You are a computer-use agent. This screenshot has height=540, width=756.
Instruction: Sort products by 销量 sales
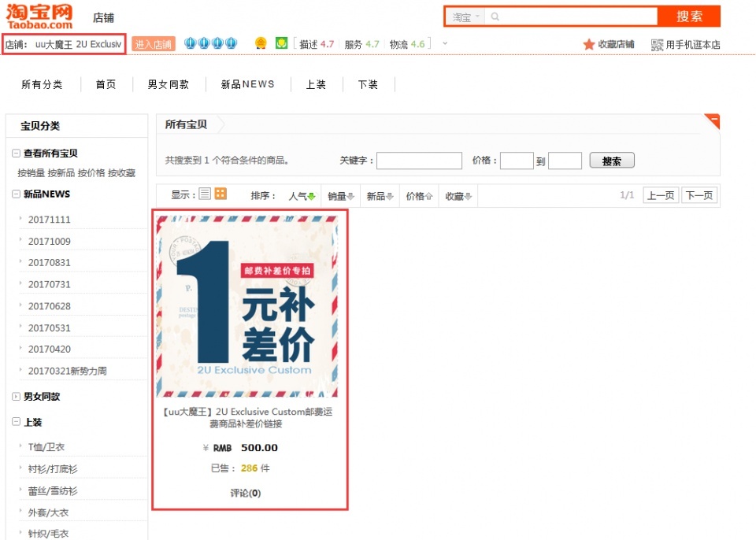click(340, 196)
